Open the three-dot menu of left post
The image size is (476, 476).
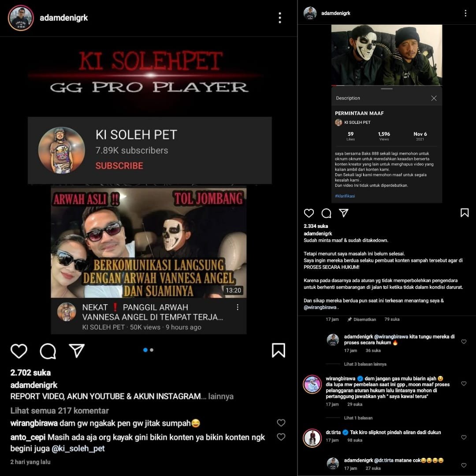pos(280,18)
